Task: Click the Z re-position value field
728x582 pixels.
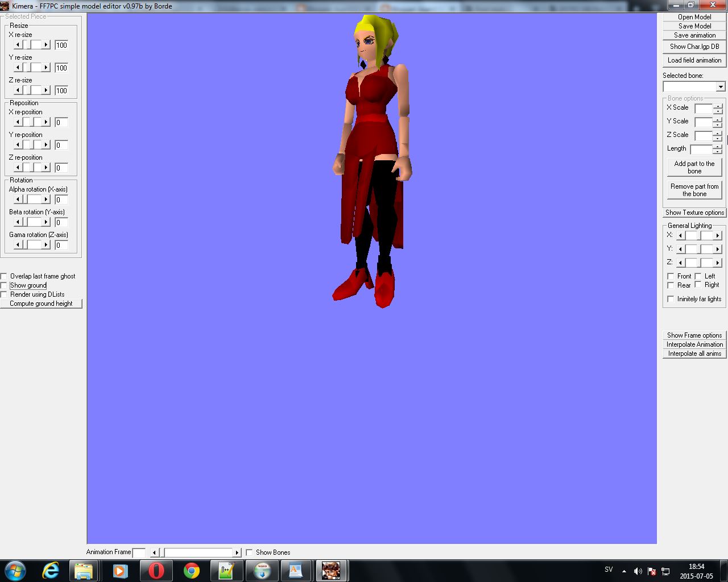Action: click(61, 168)
